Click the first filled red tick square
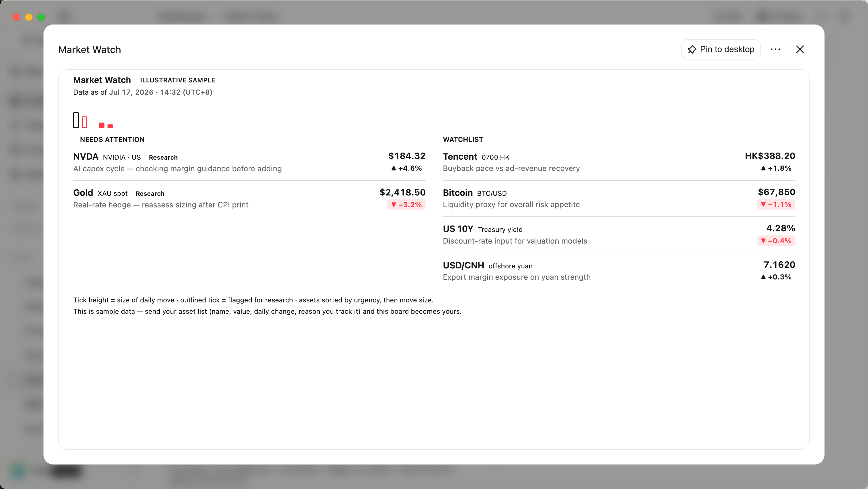868x489 pixels. tap(101, 125)
